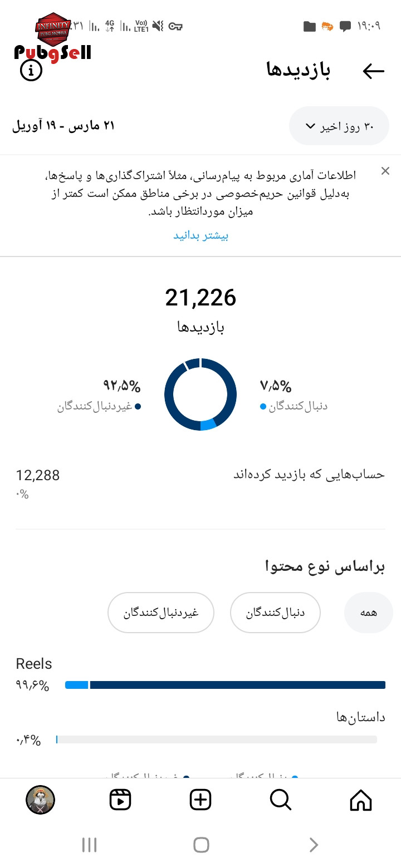
Task: Follow the بیشتر بدانید link
Action: 200,235
